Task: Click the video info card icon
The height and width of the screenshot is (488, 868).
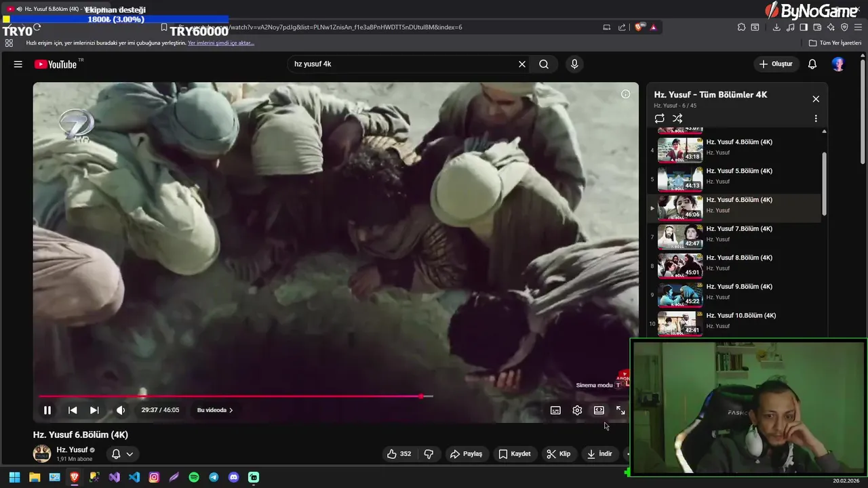Action: tap(625, 94)
